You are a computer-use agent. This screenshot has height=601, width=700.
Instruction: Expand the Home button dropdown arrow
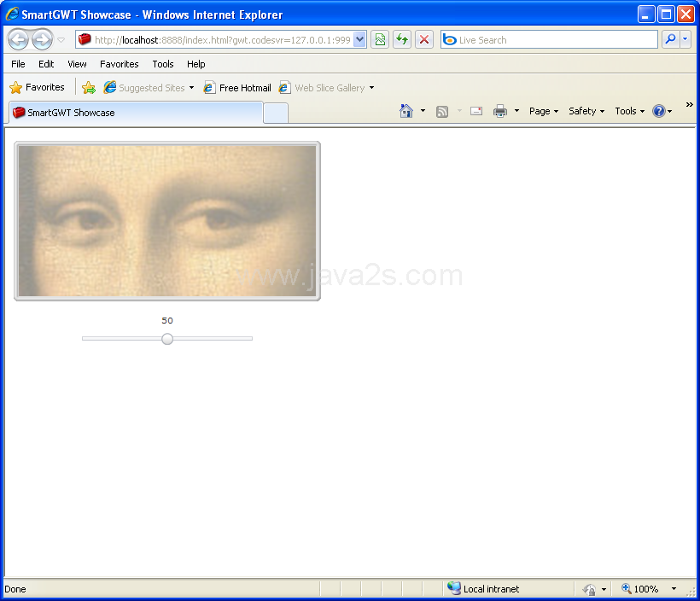tap(423, 111)
